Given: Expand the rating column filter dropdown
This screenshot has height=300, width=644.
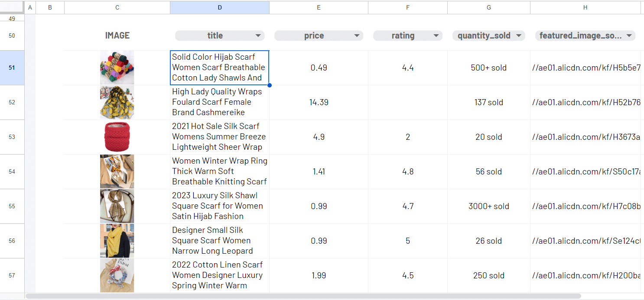Looking at the screenshot, I should click(436, 35).
